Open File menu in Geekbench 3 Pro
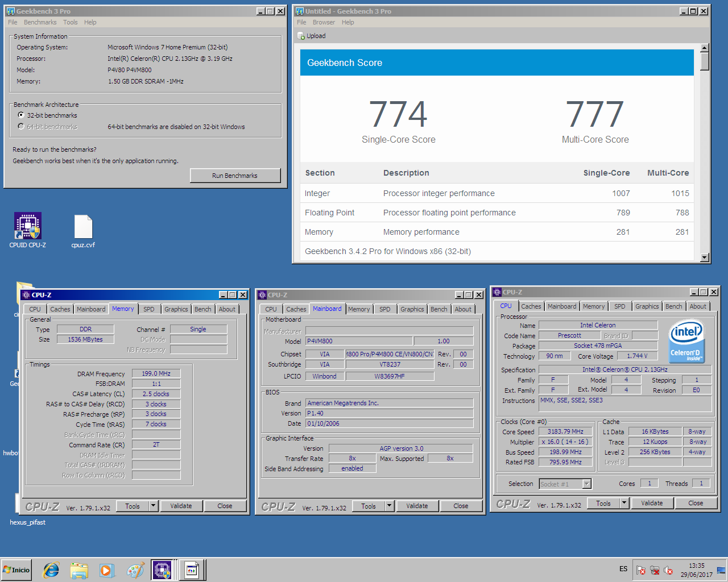Viewport: 728px width, 582px height. pos(13,22)
